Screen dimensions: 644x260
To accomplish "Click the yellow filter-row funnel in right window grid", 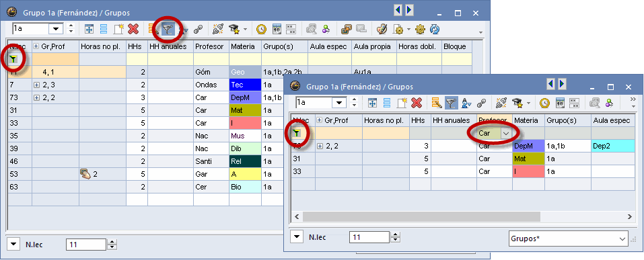I will (297, 132).
